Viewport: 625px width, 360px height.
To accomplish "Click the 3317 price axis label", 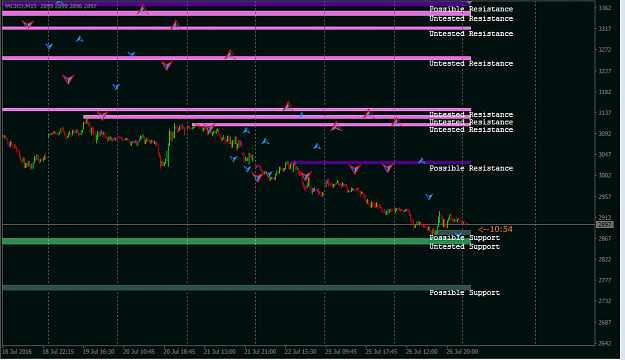I will click(605, 29).
